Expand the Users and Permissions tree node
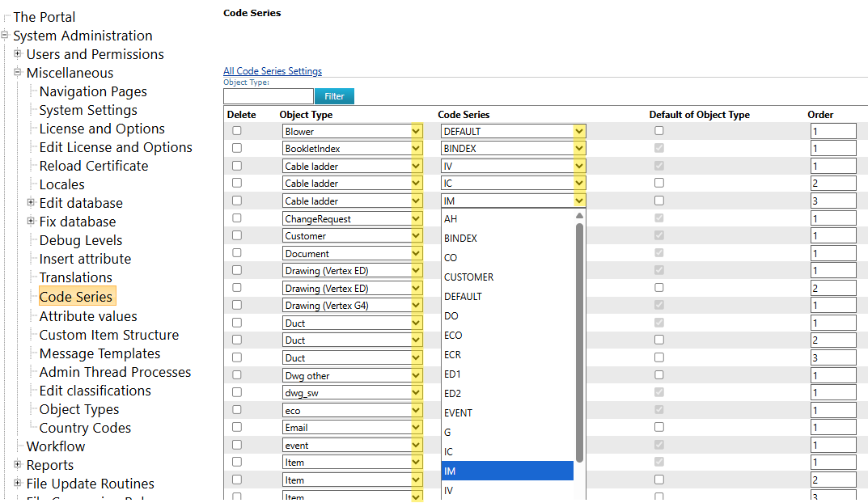The image size is (868, 503). click(18, 54)
